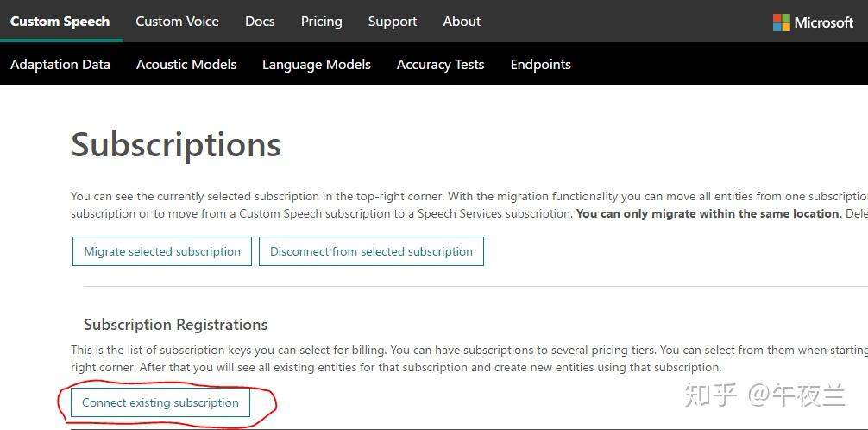This screenshot has height=430, width=868.
Task: Click the Microsoft four-square logo icon
Action: 782,22
